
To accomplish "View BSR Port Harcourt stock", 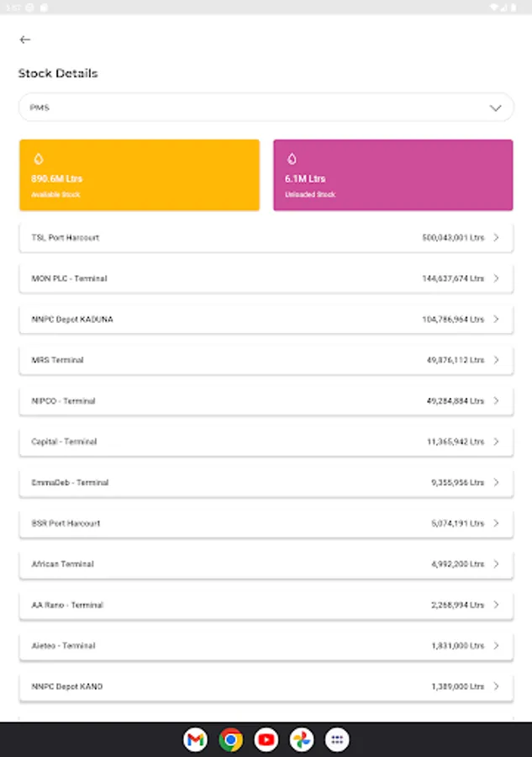I will click(x=266, y=523).
